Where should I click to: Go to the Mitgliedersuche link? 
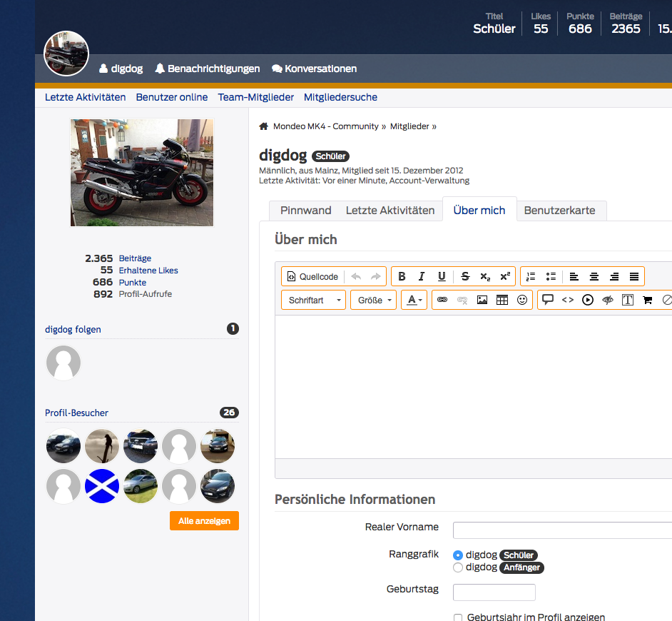[x=340, y=97]
